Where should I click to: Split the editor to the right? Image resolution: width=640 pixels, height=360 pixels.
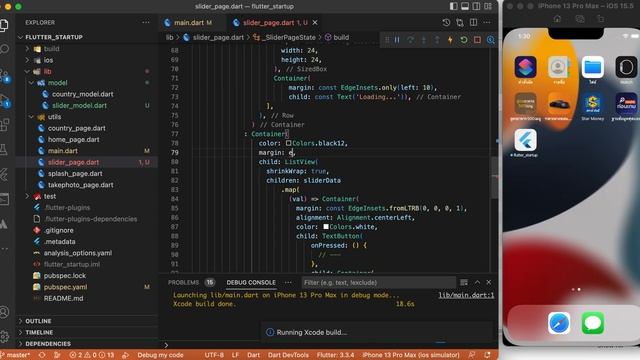pyautogui.click(x=473, y=22)
